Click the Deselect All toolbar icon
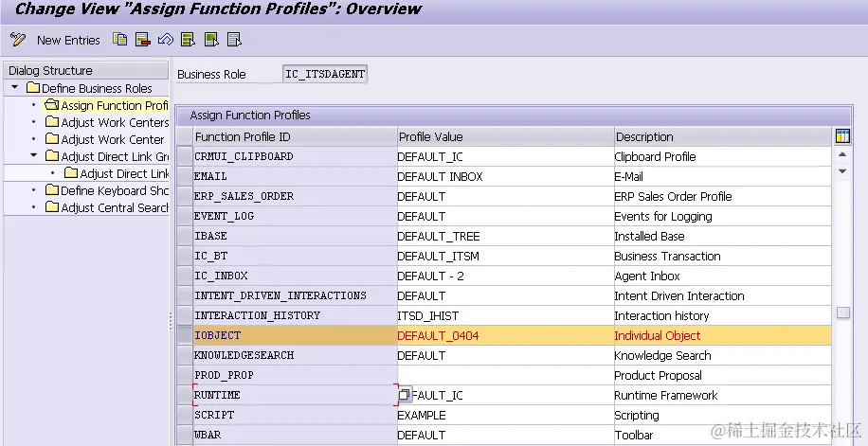 [x=235, y=39]
